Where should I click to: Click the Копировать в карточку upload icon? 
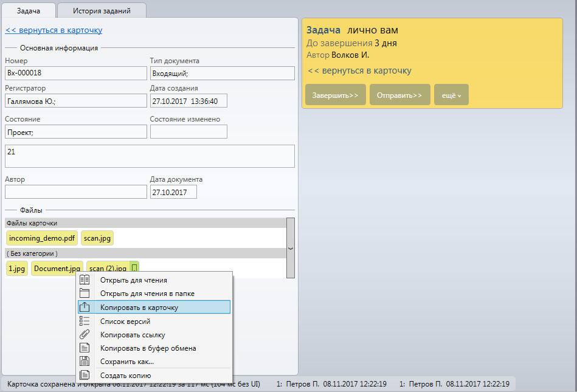[85, 307]
